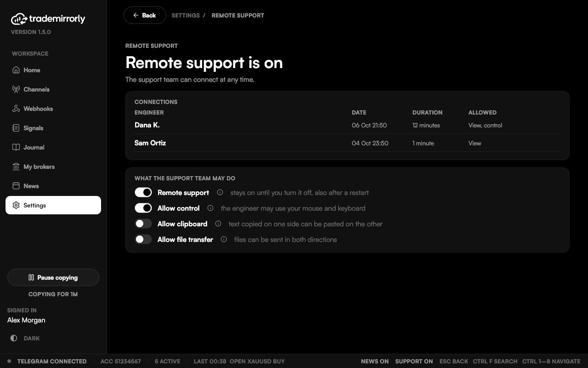Click the trademirrorly cloud logo icon
Viewport: 588px width, 368px height.
(x=19, y=19)
